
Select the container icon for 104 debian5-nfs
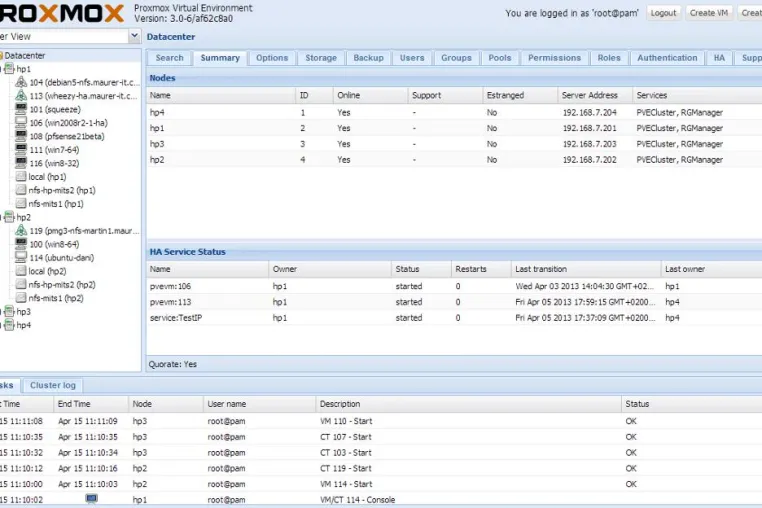point(21,82)
